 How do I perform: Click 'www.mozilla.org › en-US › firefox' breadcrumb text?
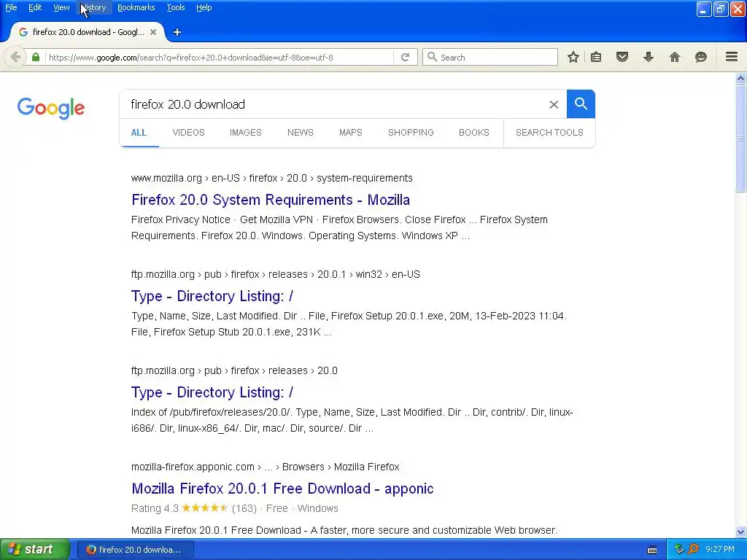point(204,178)
